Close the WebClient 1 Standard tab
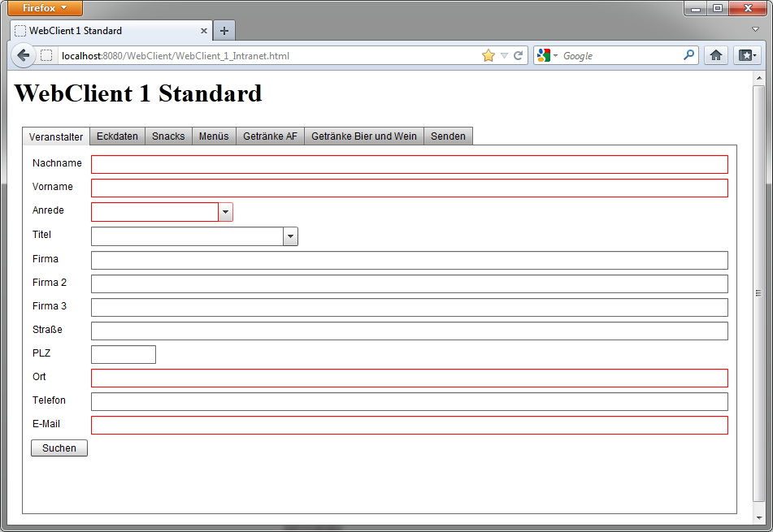Screen dimensions: 773x532 click(204, 31)
